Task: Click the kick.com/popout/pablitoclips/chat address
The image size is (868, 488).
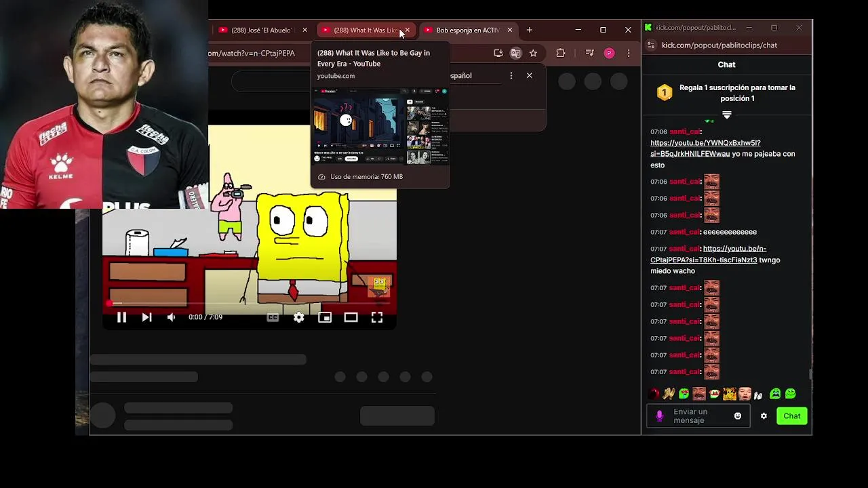Action: (719, 45)
